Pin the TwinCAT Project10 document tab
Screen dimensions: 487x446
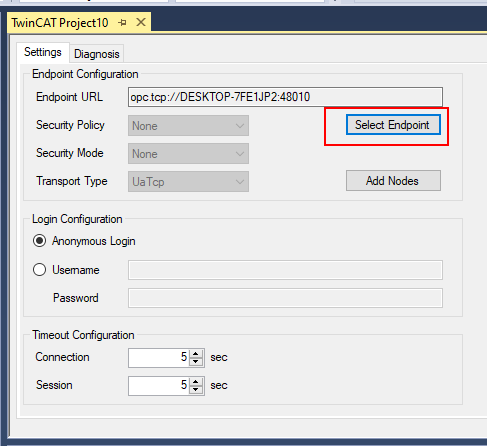coord(122,23)
